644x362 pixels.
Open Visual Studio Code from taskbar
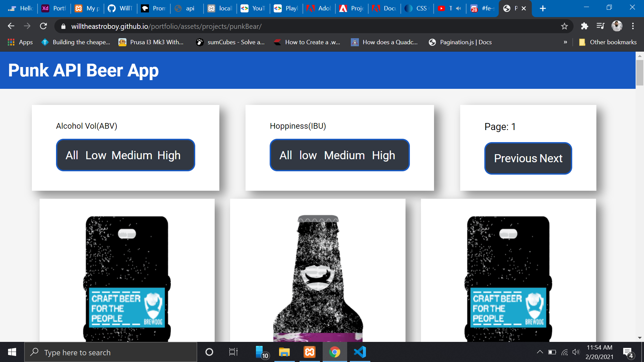pyautogui.click(x=360, y=352)
